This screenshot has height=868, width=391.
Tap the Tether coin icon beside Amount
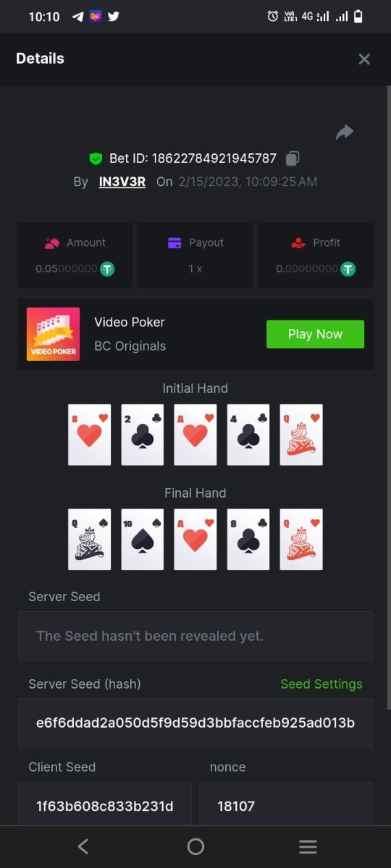click(107, 269)
